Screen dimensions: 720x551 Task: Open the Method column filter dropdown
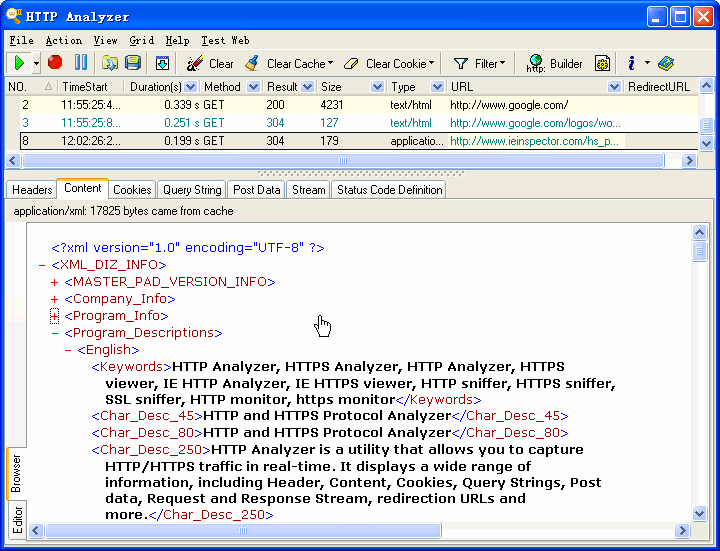pyautogui.click(x=252, y=87)
